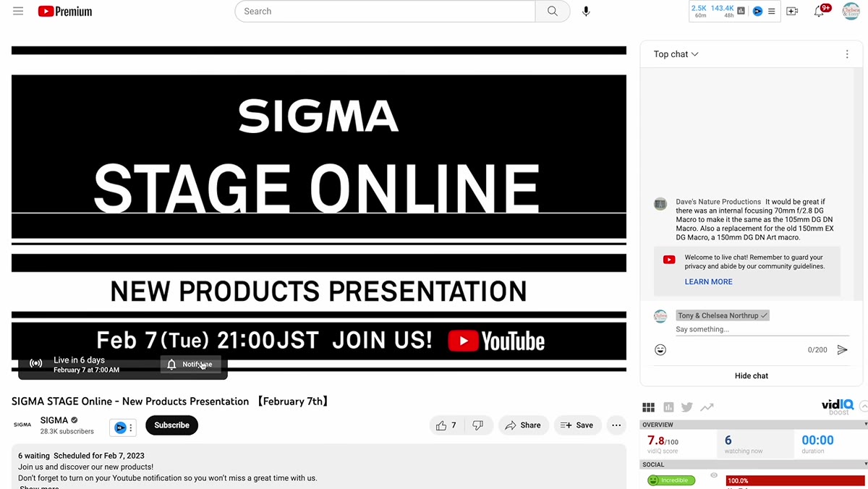This screenshot has height=489, width=868.
Task: Open vidIQ trending arrow icon
Action: point(707,407)
